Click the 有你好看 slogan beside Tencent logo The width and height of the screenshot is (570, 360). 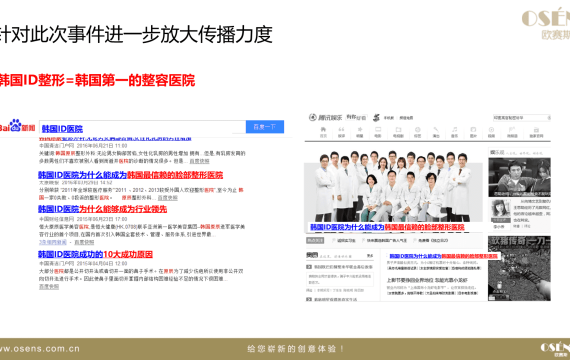click(x=356, y=117)
